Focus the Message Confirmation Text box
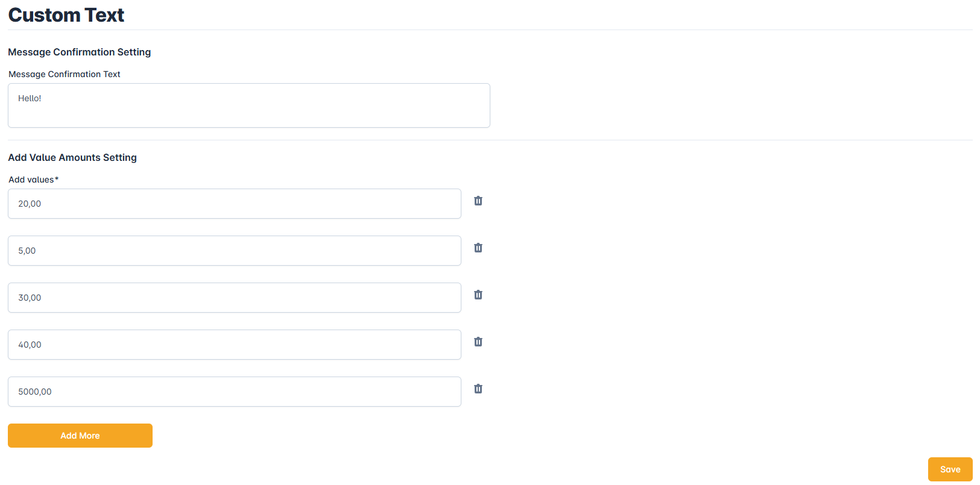Viewport: 980px width, 485px height. click(248, 105)
